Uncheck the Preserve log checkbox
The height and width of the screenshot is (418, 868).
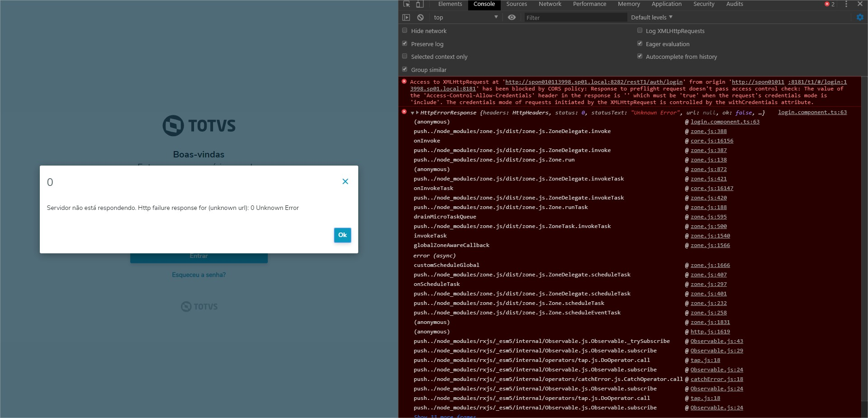tap(405, 43)
